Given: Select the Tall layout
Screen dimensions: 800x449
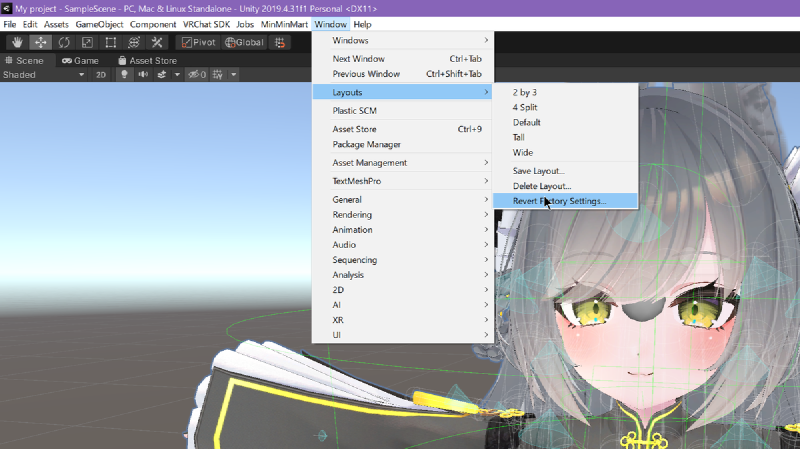Looking at the screenshot, I should point(565,137).
